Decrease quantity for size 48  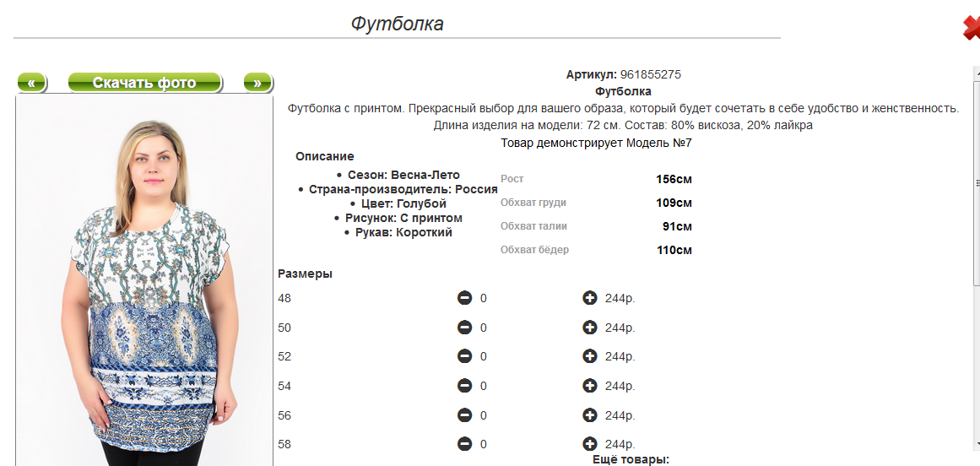point(464,298)
